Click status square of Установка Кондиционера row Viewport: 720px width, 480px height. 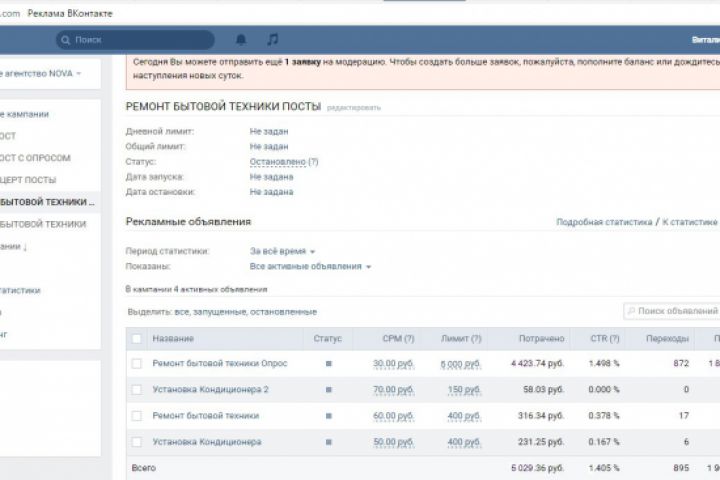point(328,441)
